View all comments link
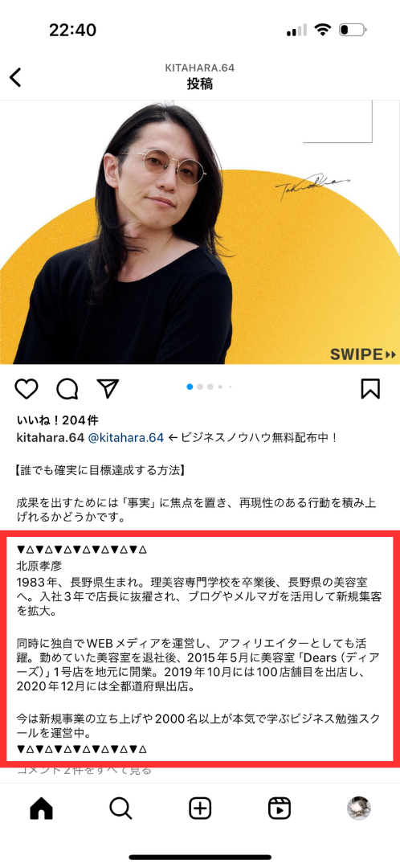Image resolution: width=400 pixels, height=868 pixels. (x=84, y=770)
